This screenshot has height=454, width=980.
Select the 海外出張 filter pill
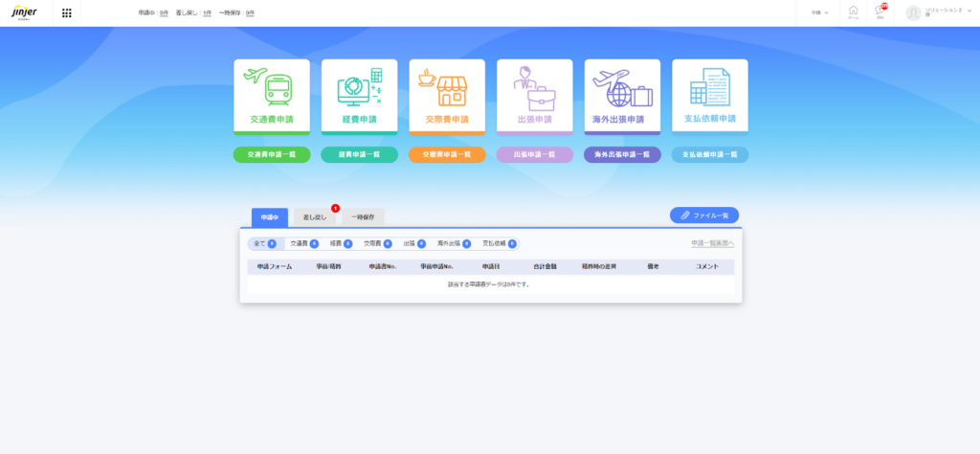click(x=454, y=244)
